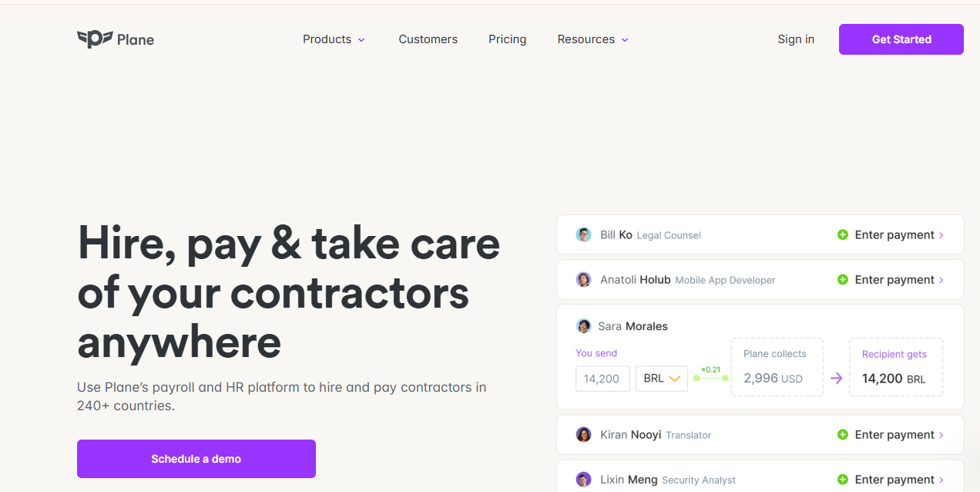Click the Sign in link
Image resolution: width=980 pixels, height=492 pixels.
tap(796, 39)
